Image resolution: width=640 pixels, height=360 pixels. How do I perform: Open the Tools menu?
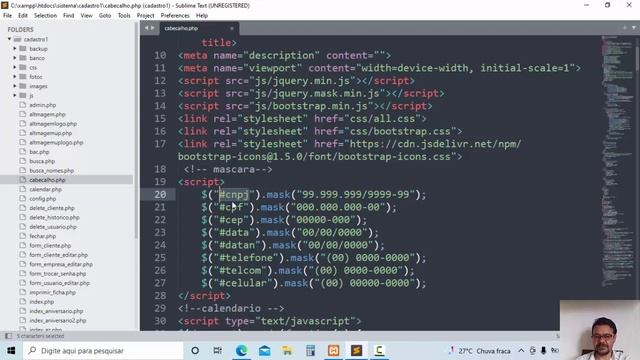124,16
